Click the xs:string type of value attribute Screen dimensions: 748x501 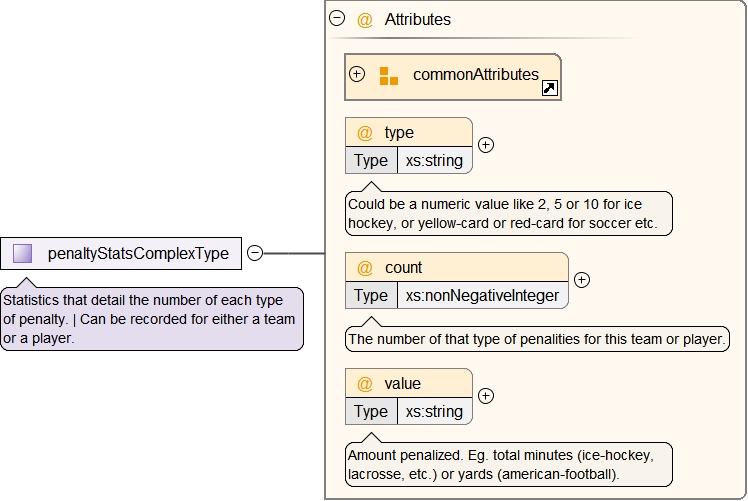point(434,412)
